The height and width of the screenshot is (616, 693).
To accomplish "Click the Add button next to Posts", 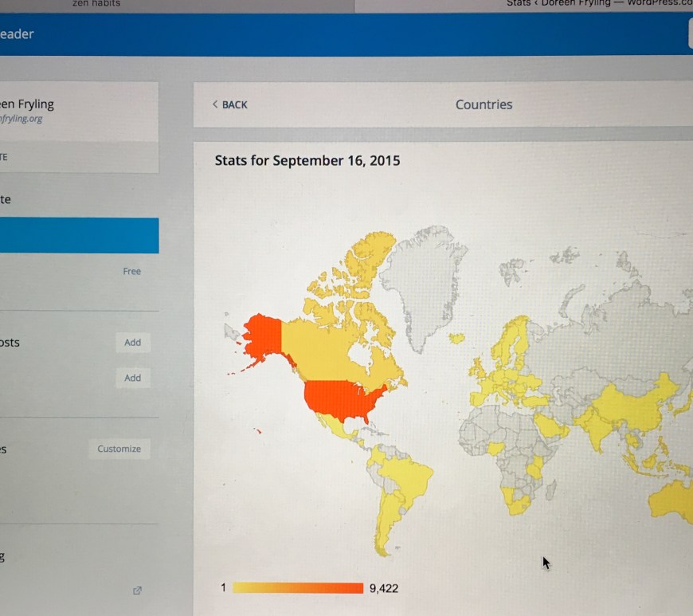I will [132, 343].
